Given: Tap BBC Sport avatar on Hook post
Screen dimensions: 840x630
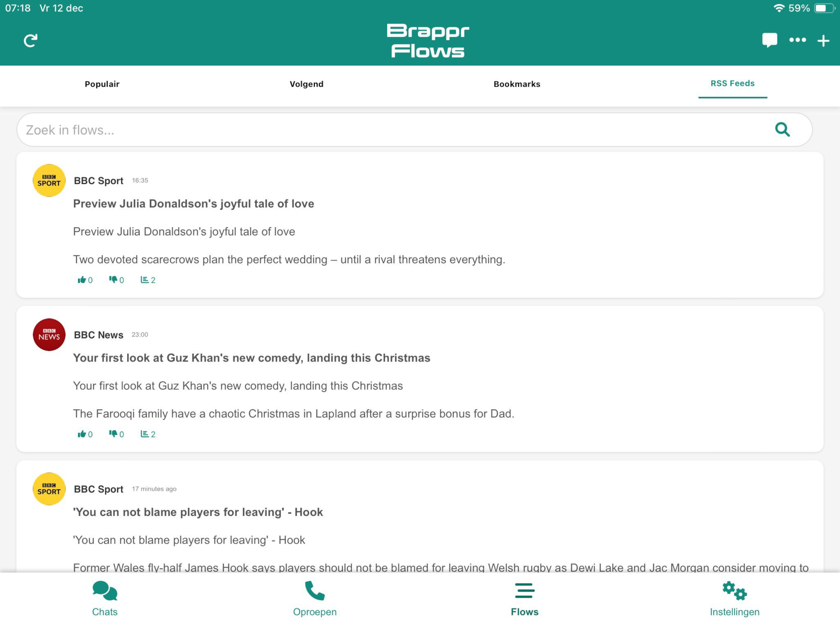Looking at the screenshot, I should point(49,488).
